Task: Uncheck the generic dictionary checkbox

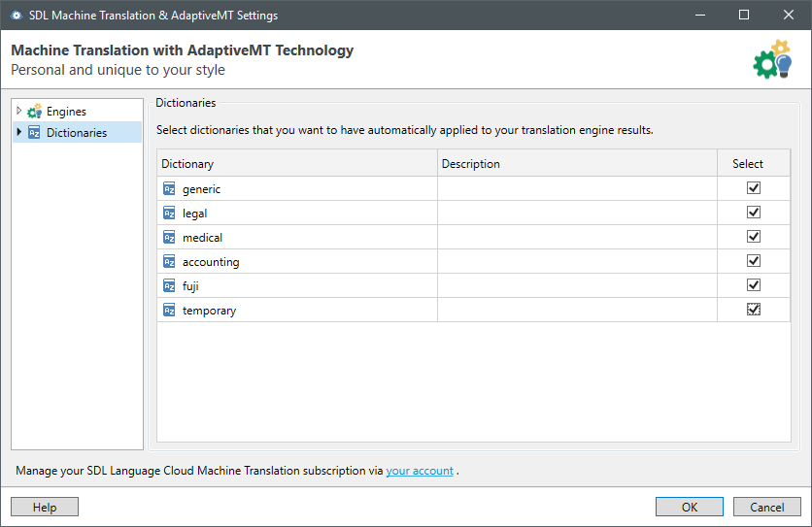Action: click(754, 188)
